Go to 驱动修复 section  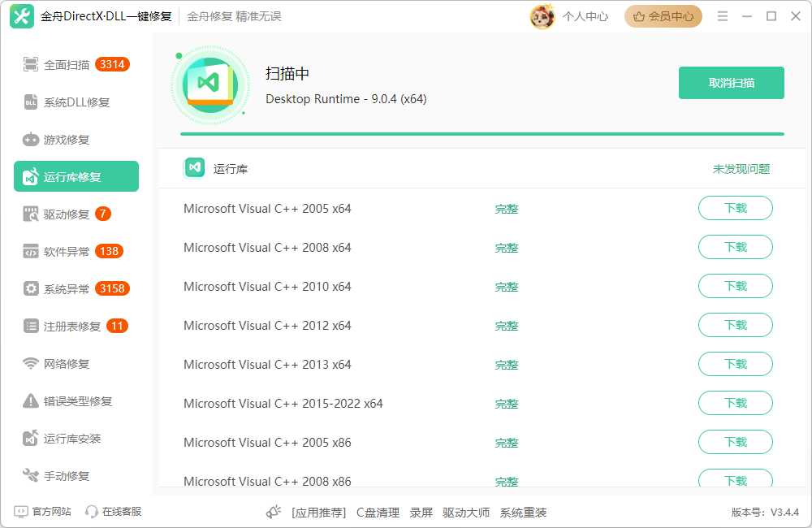coord(76,214)
